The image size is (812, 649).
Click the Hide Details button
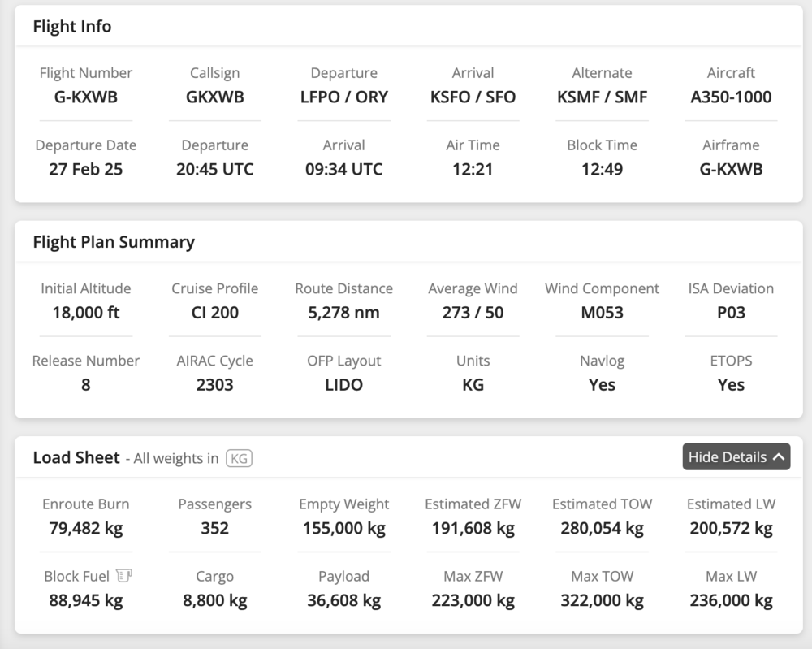pyautogui.click(x=736, y=456)
